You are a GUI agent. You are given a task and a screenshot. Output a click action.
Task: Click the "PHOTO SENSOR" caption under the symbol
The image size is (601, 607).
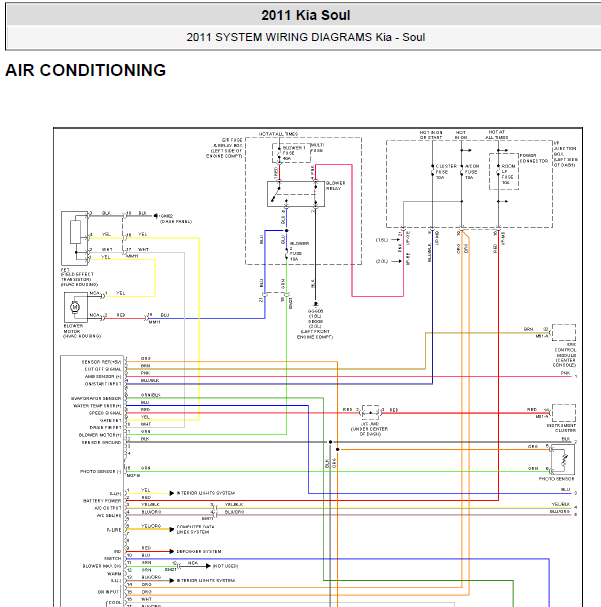click(x=556, y=479)
